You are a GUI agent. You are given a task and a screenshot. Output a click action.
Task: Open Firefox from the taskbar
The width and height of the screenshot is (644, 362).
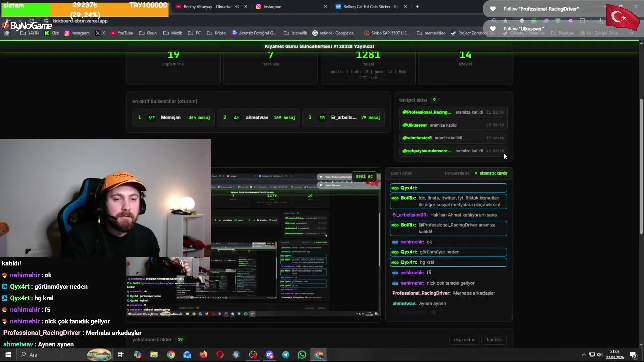pyautogui.click(x=203, y=355)
